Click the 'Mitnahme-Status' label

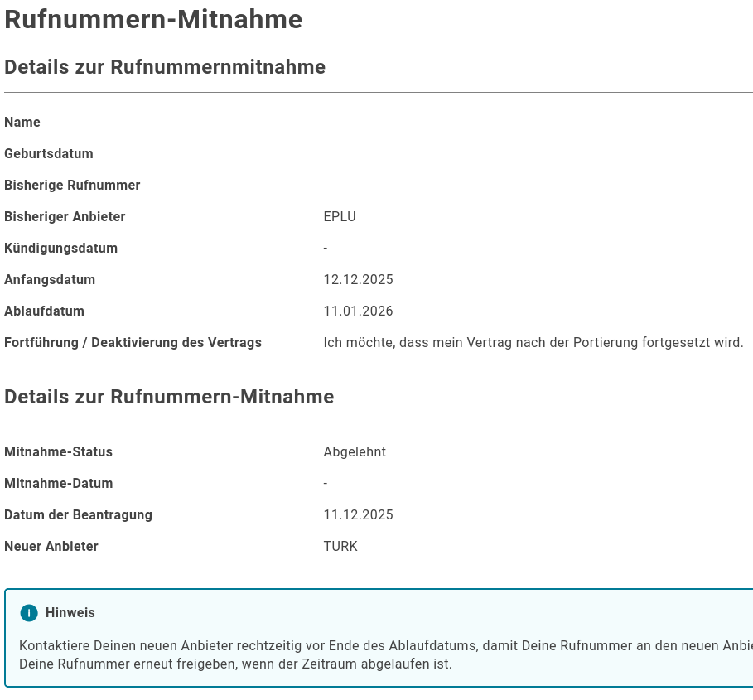click(x=58, y=451)
